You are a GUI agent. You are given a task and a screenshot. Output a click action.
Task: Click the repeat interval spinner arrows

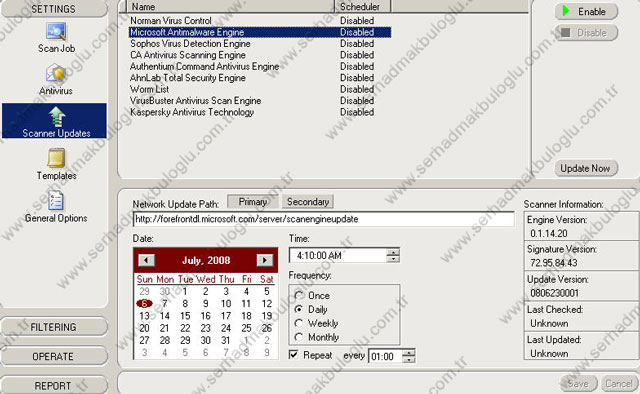tap(409, 356)
